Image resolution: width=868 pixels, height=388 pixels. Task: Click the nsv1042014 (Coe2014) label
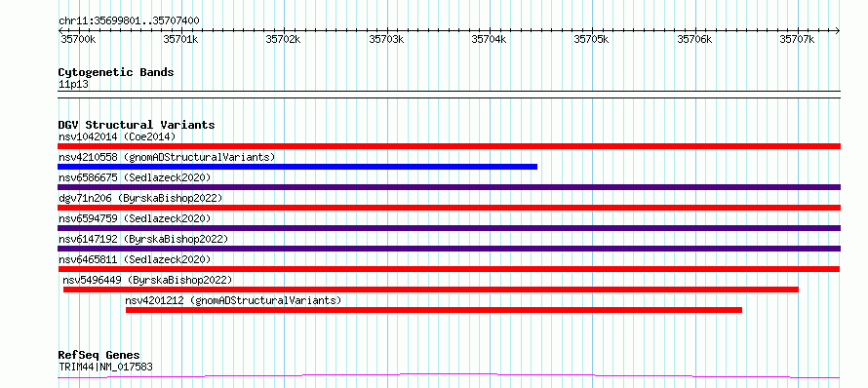[117, 136]
